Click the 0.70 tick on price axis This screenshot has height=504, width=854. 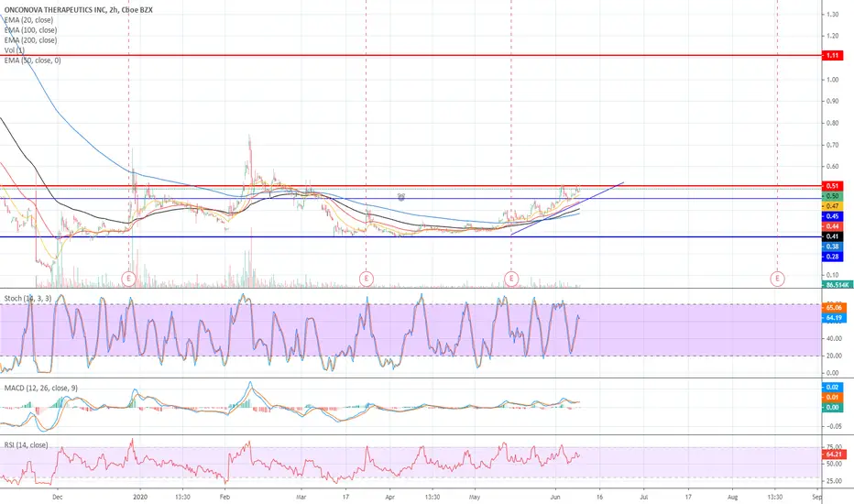832,145
